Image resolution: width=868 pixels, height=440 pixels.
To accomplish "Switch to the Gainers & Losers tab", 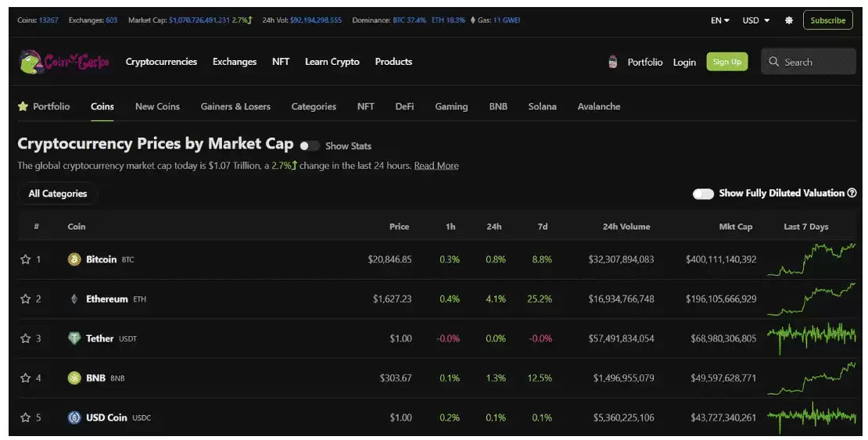I will coord(235,107).
